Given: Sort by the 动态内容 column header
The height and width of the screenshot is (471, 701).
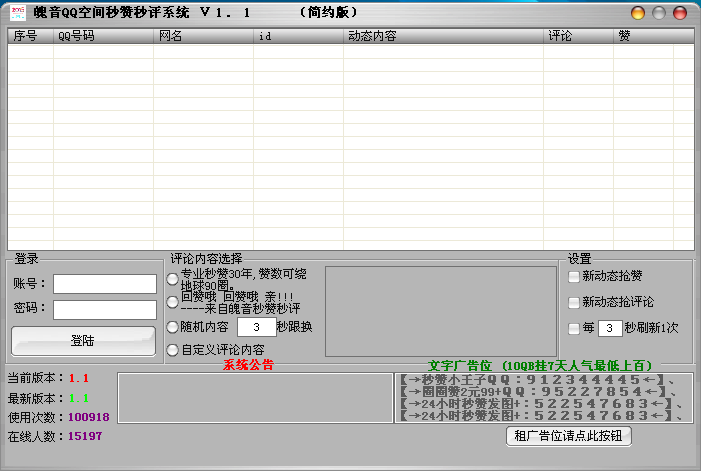Looking at the screenshot, I should point(443,36).
